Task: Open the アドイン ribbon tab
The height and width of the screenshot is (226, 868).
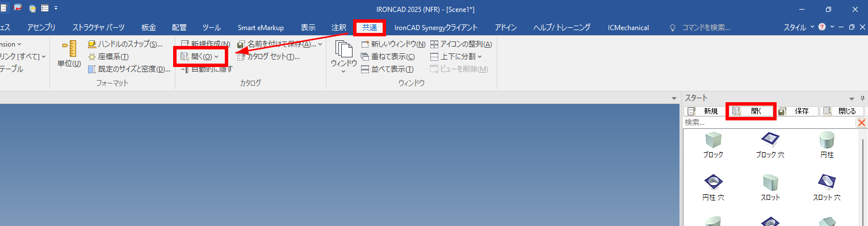Action: click(x=505, y=27)
